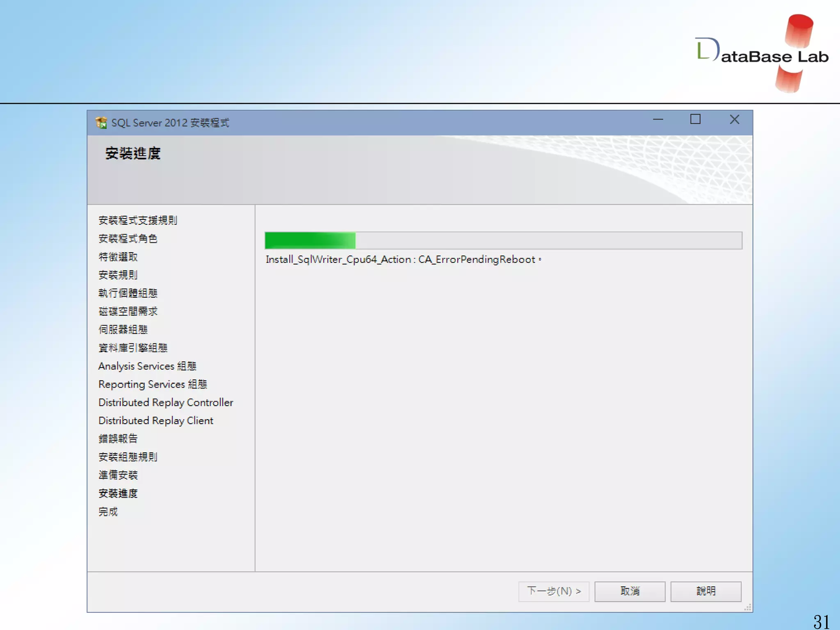Select the 執行個體組態 step
This screenshot has height=630, width=840.
(x=128, y=293)
